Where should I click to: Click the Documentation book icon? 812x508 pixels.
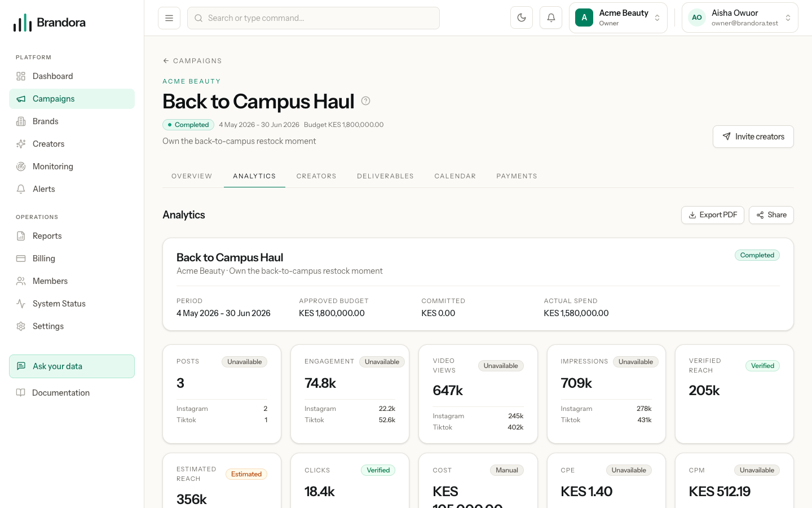21,393
